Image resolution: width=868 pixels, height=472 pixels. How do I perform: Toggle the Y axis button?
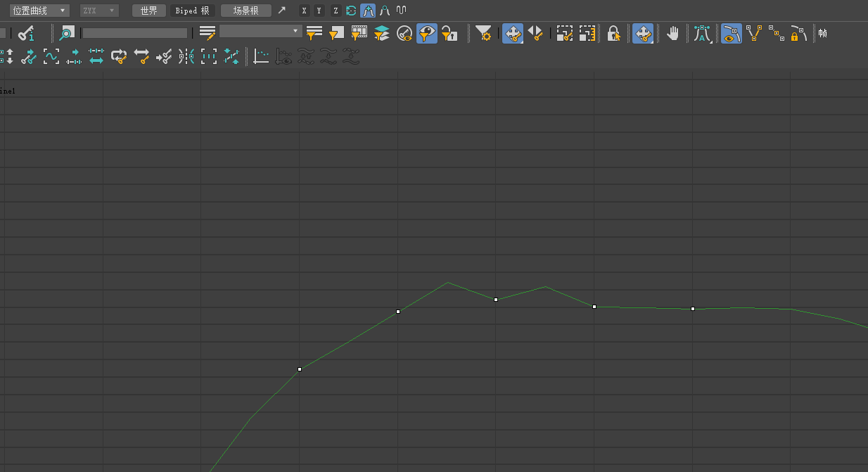coord(319,11)
